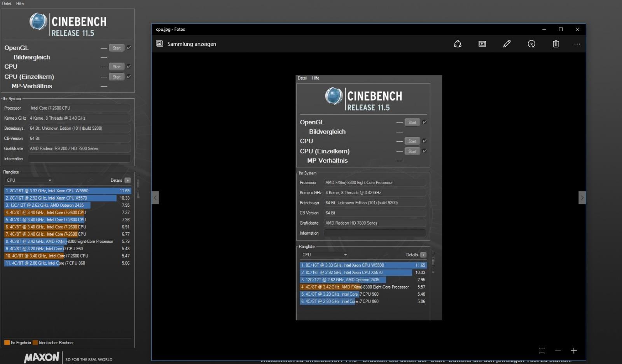
Task: Click the Delete trash icon in Fotos
Action: (x=556, y=44)
